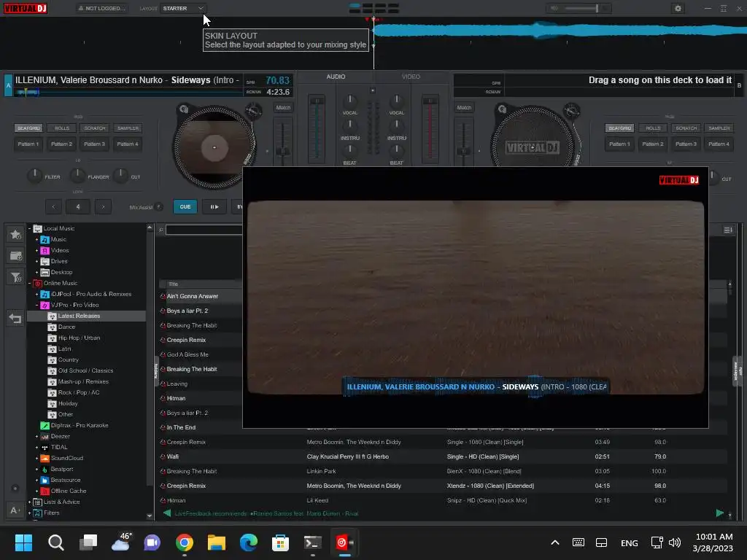747x560 pixels.
Task: Click the NOT LOGGED login button
Action: coord(101,8)
